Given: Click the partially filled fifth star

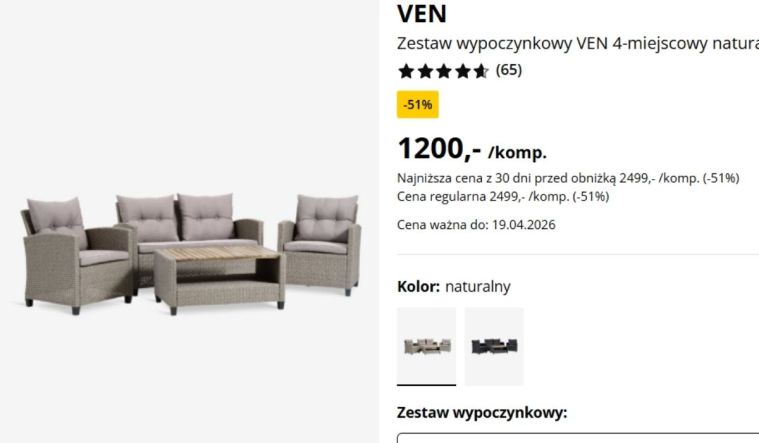Looking at the screenshot, I should [x=481, y=72].
